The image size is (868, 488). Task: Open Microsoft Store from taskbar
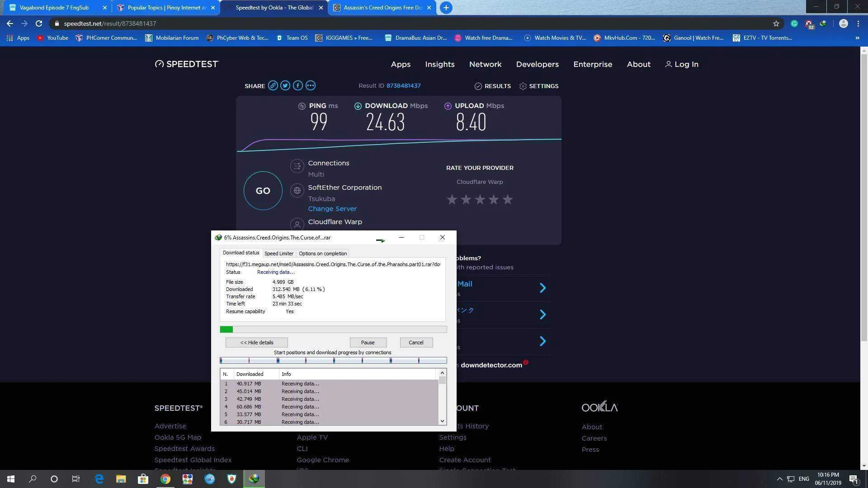pyautogui.click(x=143, y=479)
